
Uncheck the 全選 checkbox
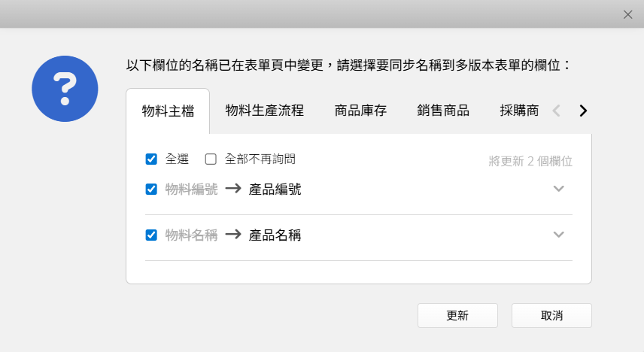(151, 159)
